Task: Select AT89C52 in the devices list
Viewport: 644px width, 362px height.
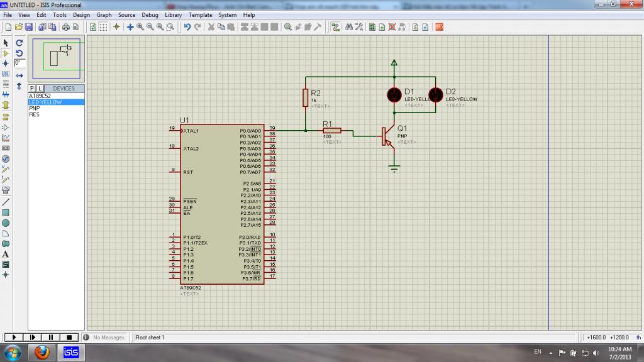Action: pos(40,96)
